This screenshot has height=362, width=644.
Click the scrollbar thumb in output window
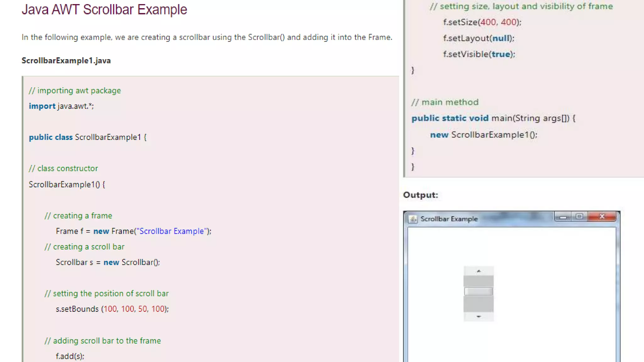point(478,291)
